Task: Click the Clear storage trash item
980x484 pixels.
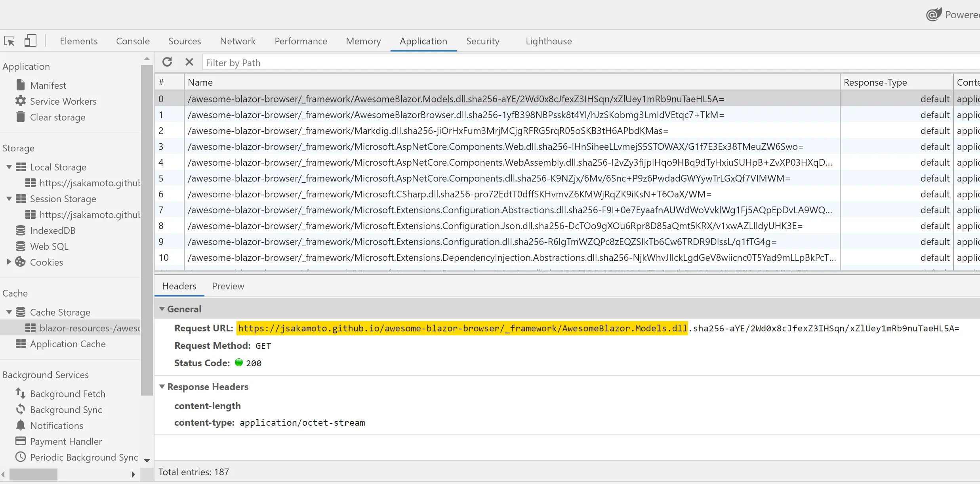Action: (57, 117)
